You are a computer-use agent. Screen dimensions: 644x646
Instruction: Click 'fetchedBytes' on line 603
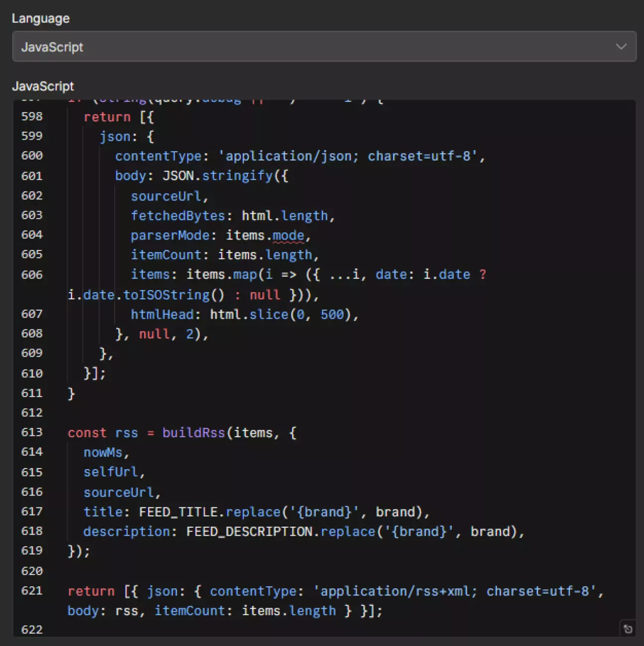coord(178,216)
